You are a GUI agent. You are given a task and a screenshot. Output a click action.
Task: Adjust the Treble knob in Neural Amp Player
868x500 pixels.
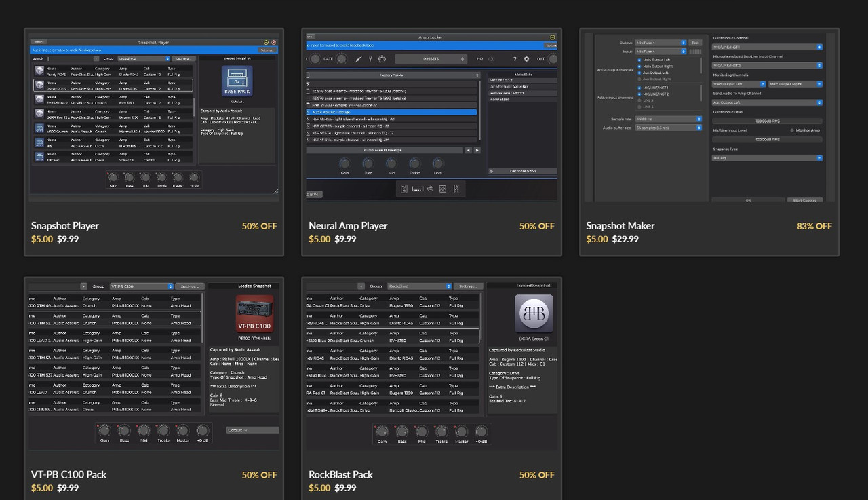[x=414, y=164]
